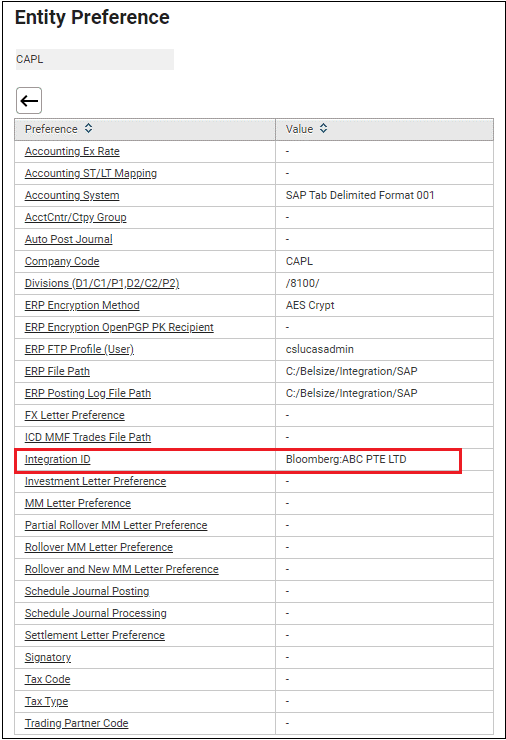Click the CAPL entity field
Image resolution: width=506 pixels, height=740 pixels.
pos(95,59)
